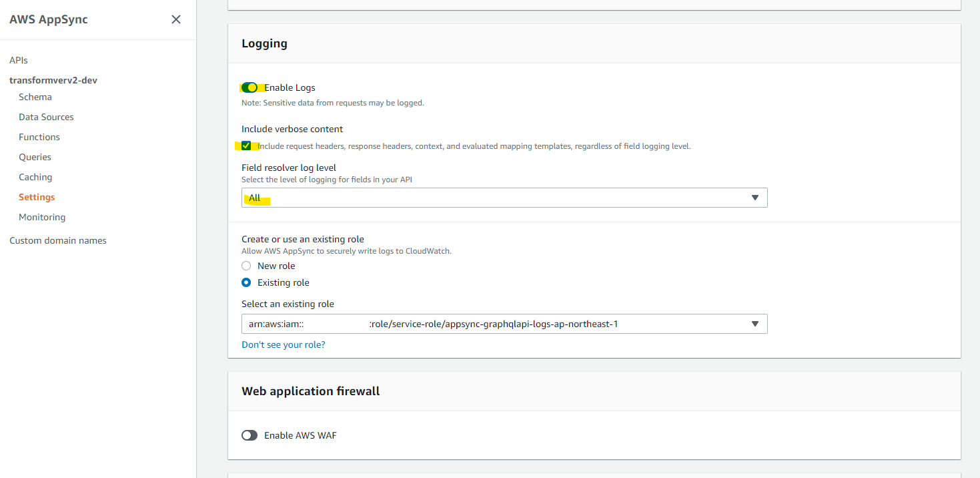Click the arrow icon of the log level dropdown
Viewport: 980px width, 478px height.
pyautogui.click(x=755, y=198)
